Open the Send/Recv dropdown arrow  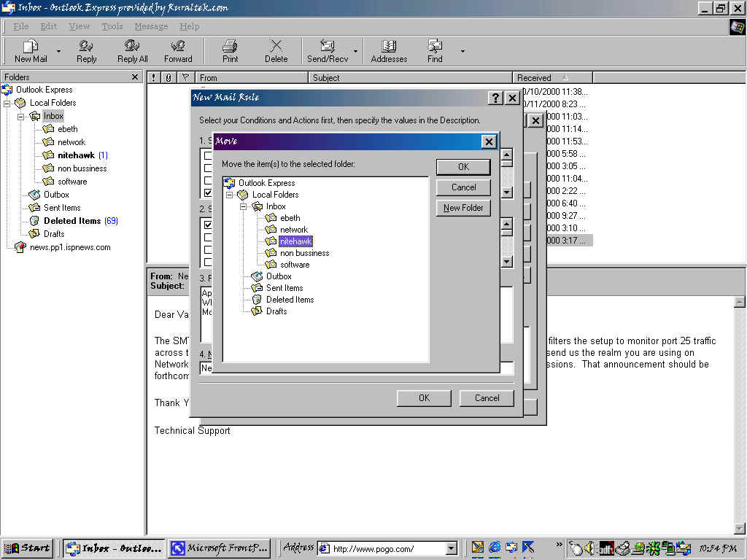(x=355, y=51)
